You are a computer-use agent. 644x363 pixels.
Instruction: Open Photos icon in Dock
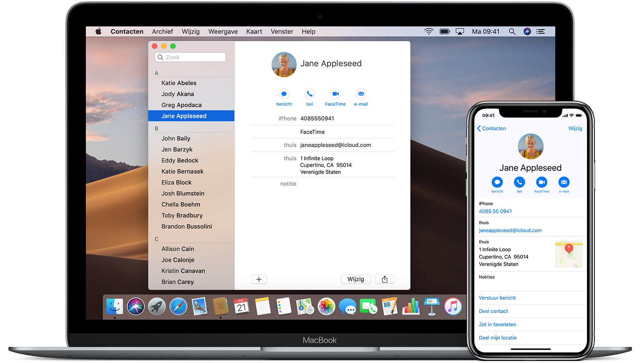tap(327, 306)
